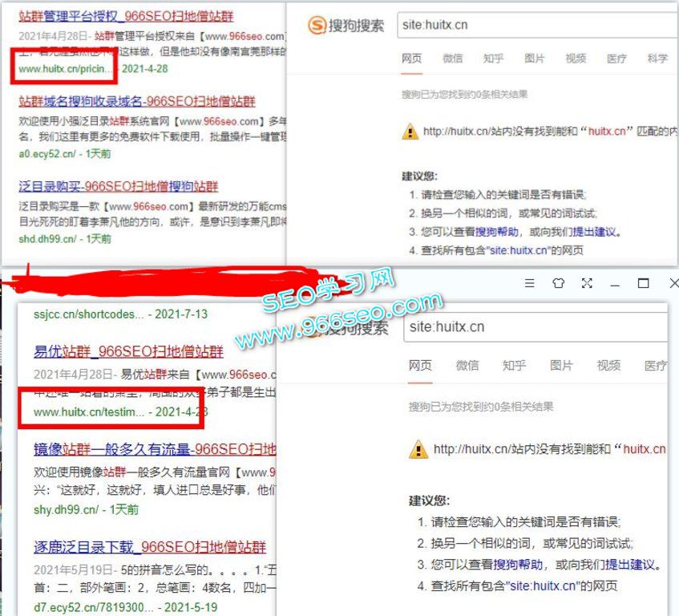Image resolution: width=679 pixels, height=616 pixels.
Task: Click 提出建议 link in top window
Action: 594,232
